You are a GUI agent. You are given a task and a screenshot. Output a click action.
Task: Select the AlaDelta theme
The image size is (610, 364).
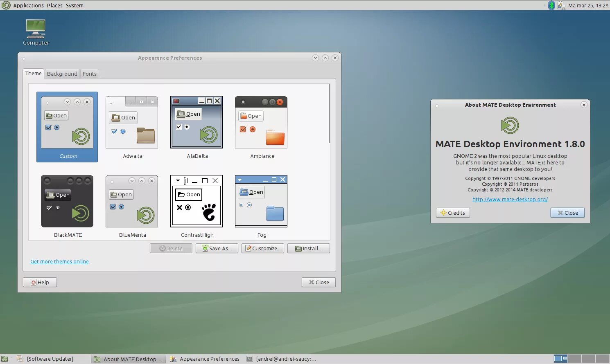[197, 127]
